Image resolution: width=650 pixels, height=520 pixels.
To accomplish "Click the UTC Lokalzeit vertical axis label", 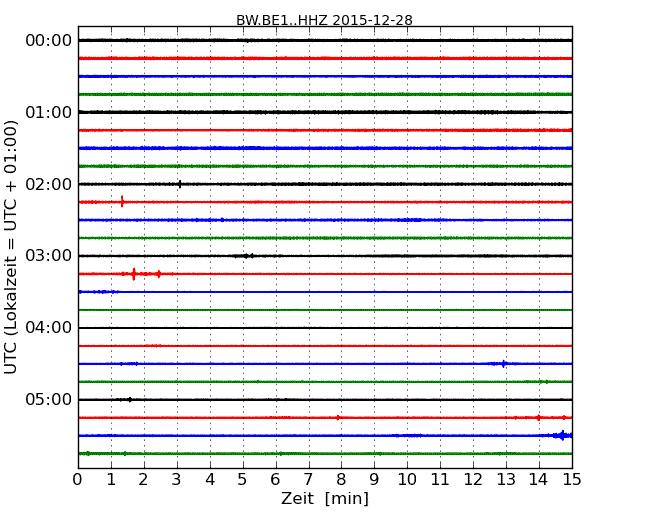I will (11, 247).
